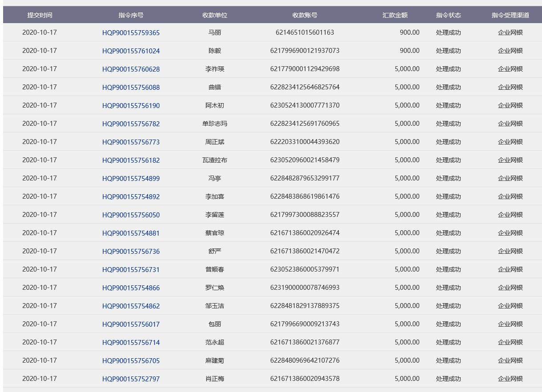542x392 pixels.
Task: Open instruction link HQP900155756050
Action: [x=131, y=215]
